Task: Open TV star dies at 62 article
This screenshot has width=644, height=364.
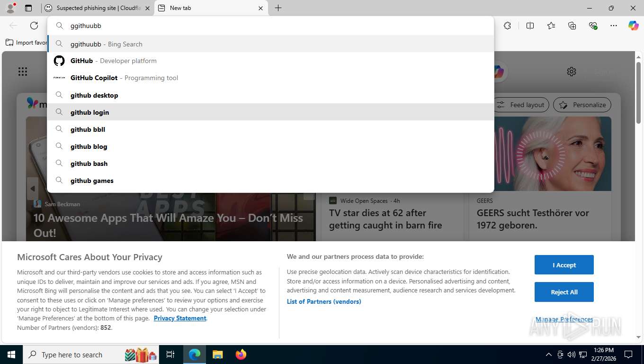Action: 385,219
